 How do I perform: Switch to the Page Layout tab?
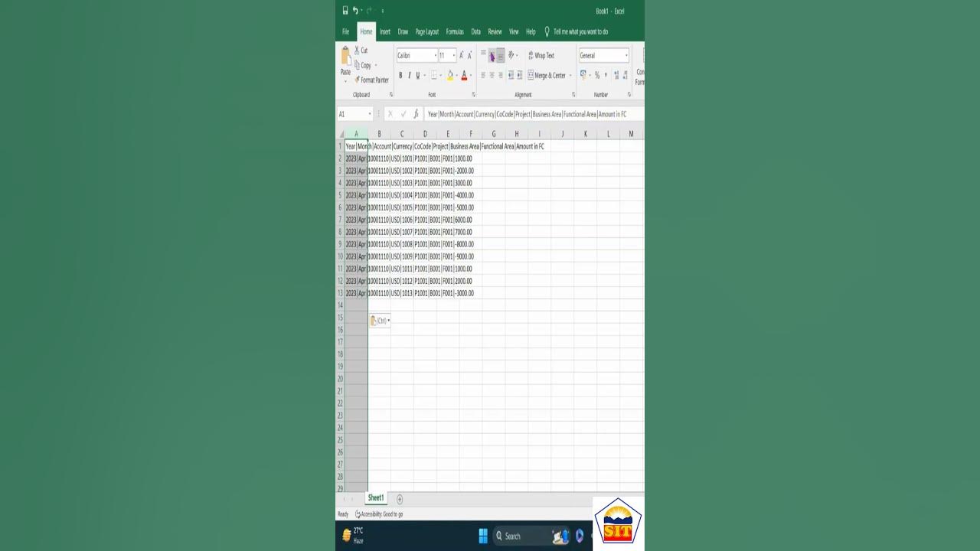click(x=427, y=31)
